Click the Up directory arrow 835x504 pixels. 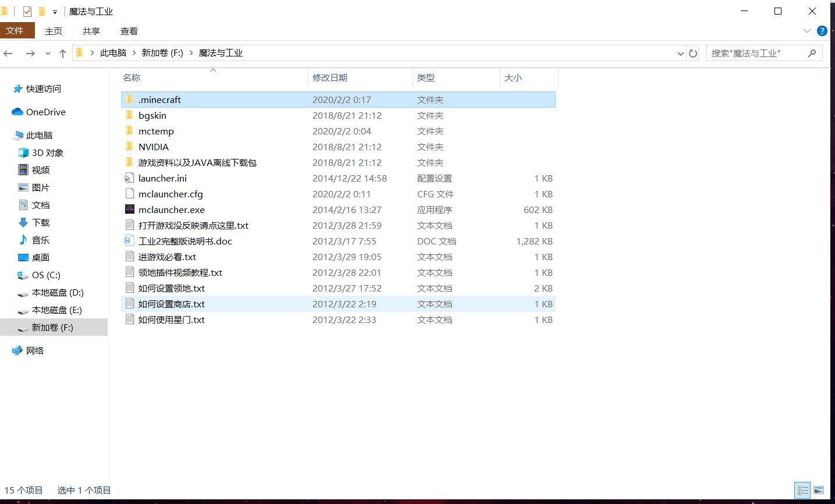click(63, 53)
